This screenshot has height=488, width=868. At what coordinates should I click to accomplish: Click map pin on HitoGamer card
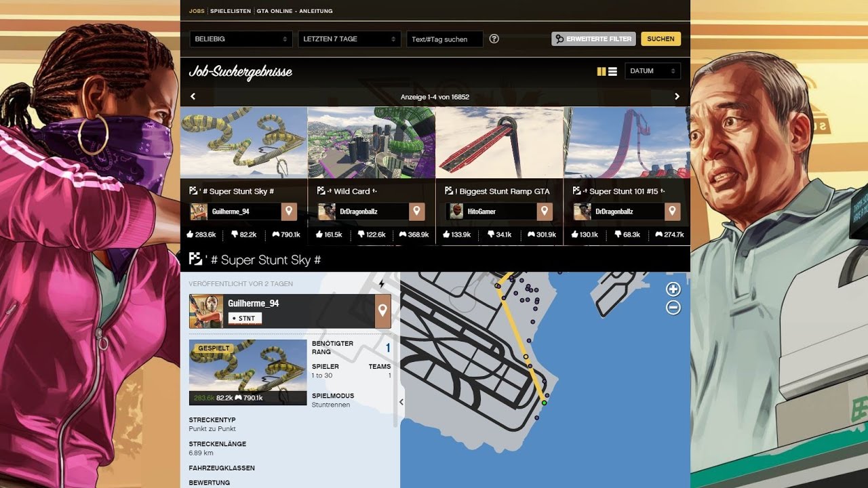click(x=545, y=211)
